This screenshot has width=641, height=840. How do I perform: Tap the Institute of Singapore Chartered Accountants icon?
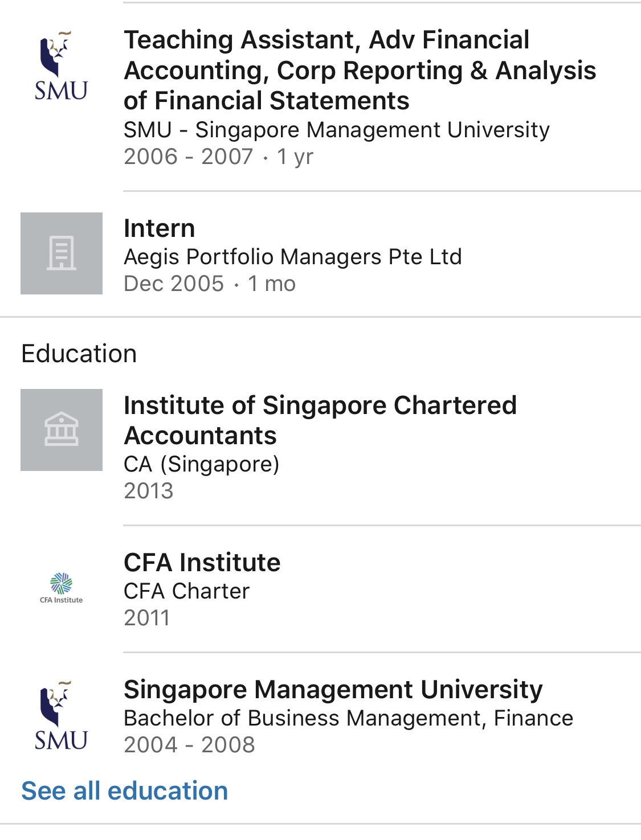tap(62, 430)
